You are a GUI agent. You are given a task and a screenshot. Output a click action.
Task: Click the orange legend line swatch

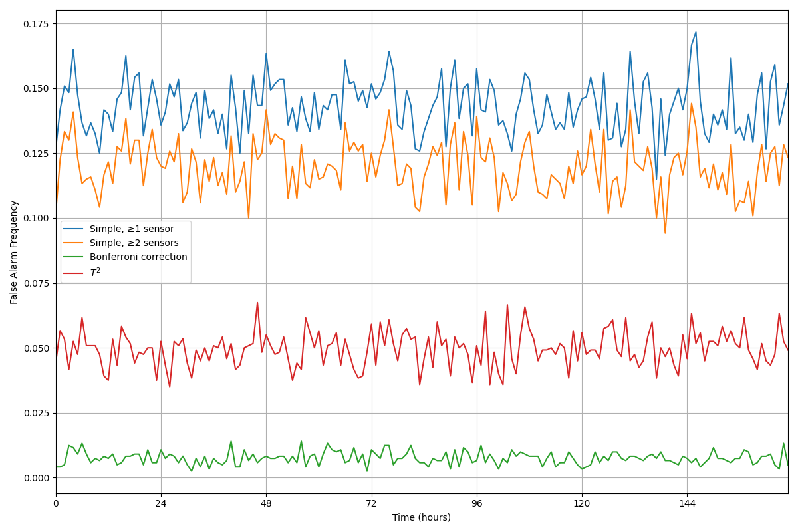pyautogui.click(x=74, y=243)
